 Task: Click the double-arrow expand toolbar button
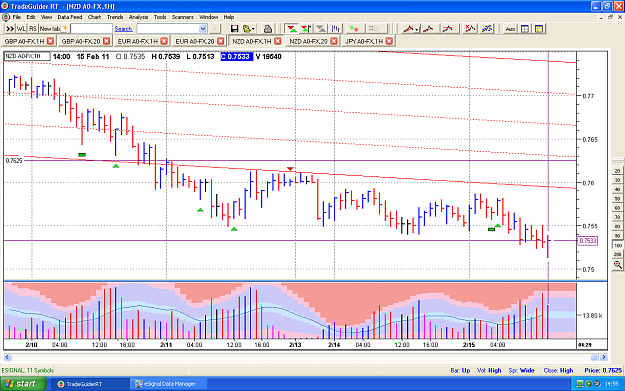10,29
